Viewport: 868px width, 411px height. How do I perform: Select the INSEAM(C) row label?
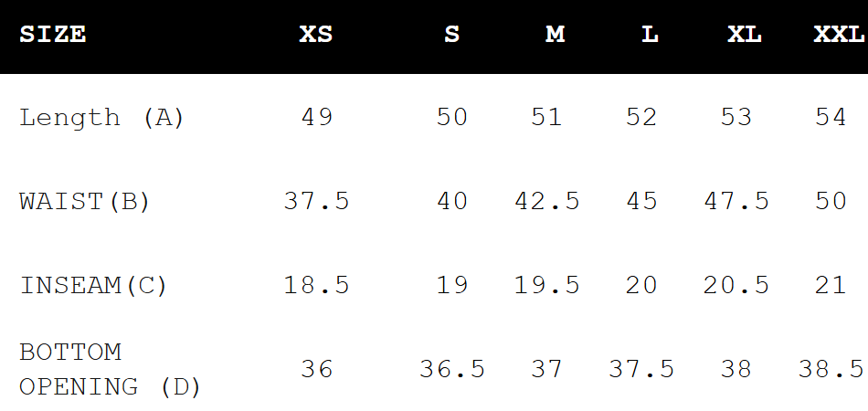coord(94,285)
